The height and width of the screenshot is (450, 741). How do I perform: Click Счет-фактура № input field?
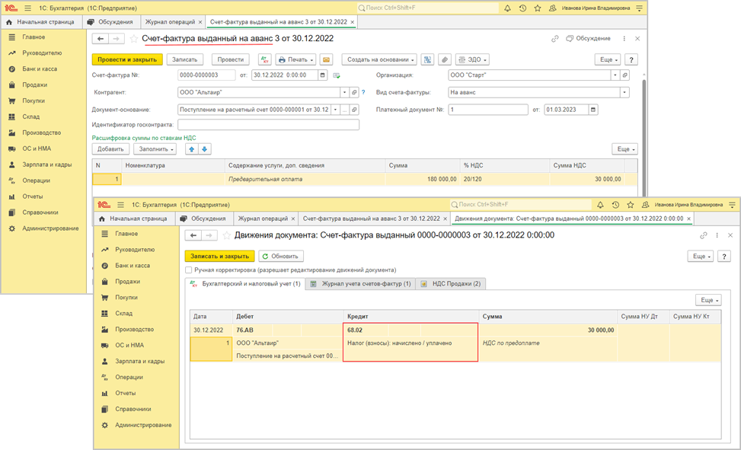pyautogui.click(x=207, y=75)
